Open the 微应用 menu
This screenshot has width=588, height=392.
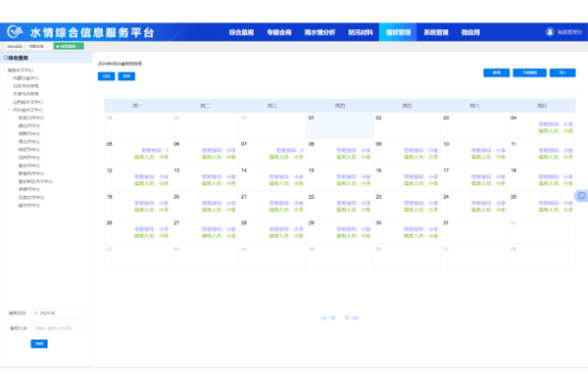pos(470,32)
